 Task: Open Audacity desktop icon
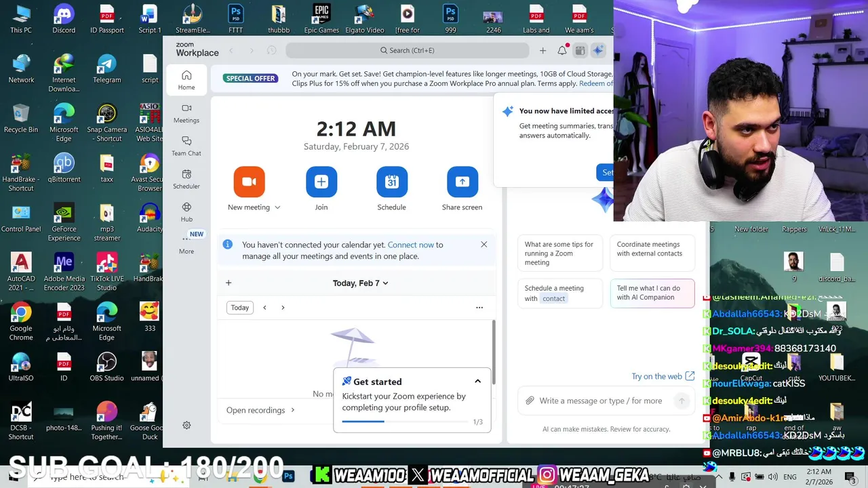click(149, 218)
